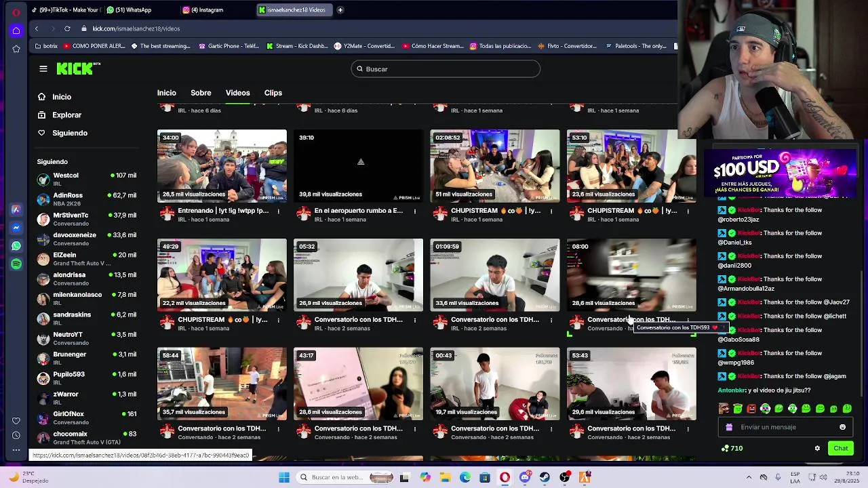Open Opera start page home icon
This screenshot has height=488, width=868.
click(x=16, y=30)
